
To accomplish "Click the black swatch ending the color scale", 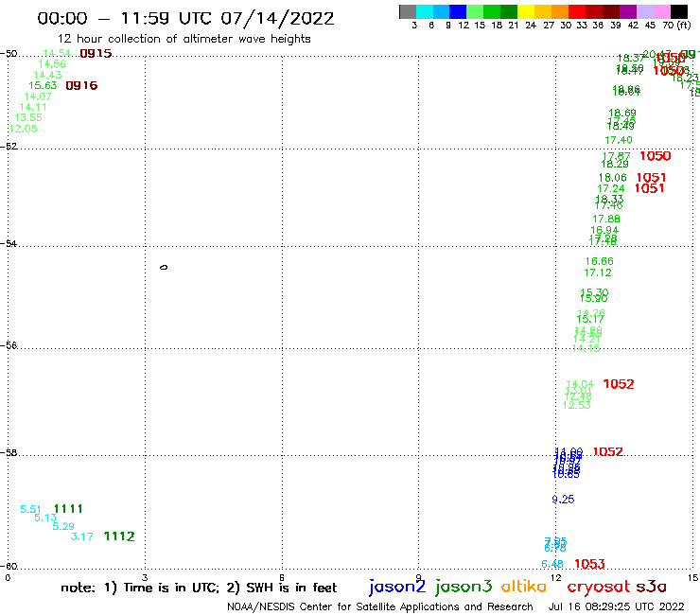I will point(679,12).
